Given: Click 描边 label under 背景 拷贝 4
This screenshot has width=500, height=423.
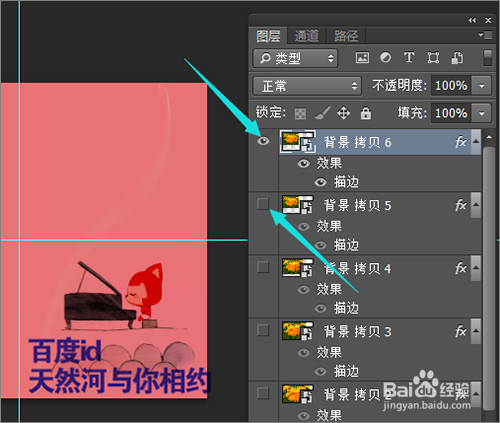Looking at the screenshot, I should (346, 308).
